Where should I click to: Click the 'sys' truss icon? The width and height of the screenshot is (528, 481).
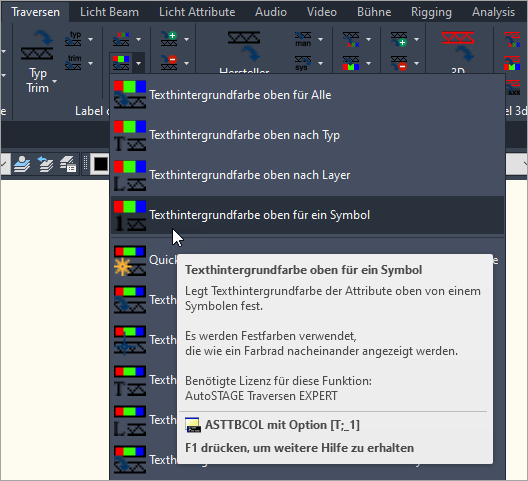pos(303,63)
